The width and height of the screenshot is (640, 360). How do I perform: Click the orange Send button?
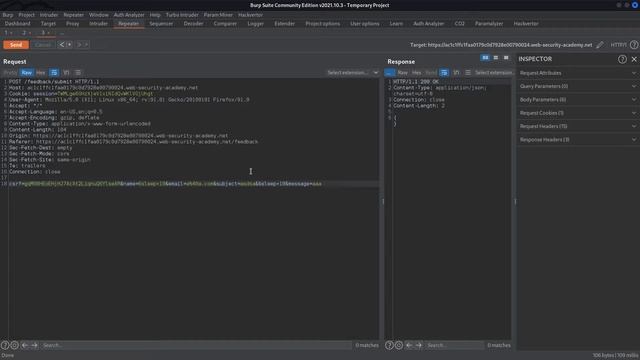[x=16, y=45]
